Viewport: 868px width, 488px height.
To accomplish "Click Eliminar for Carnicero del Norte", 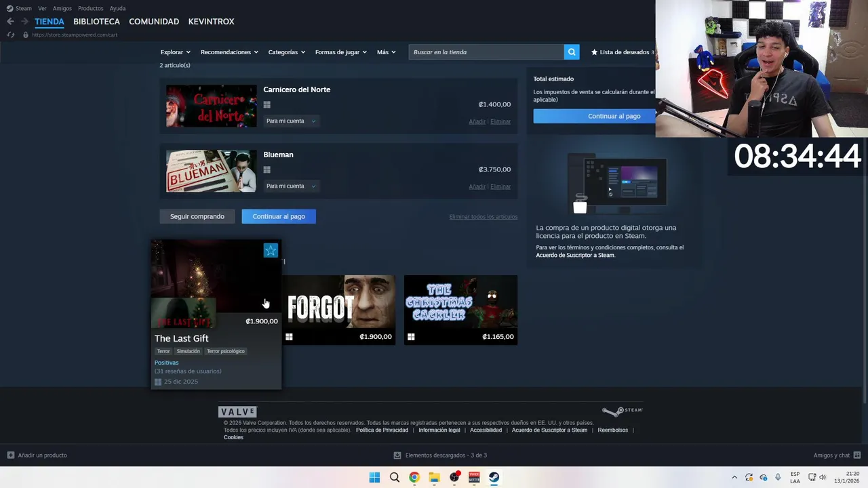I will click(500, 121).
